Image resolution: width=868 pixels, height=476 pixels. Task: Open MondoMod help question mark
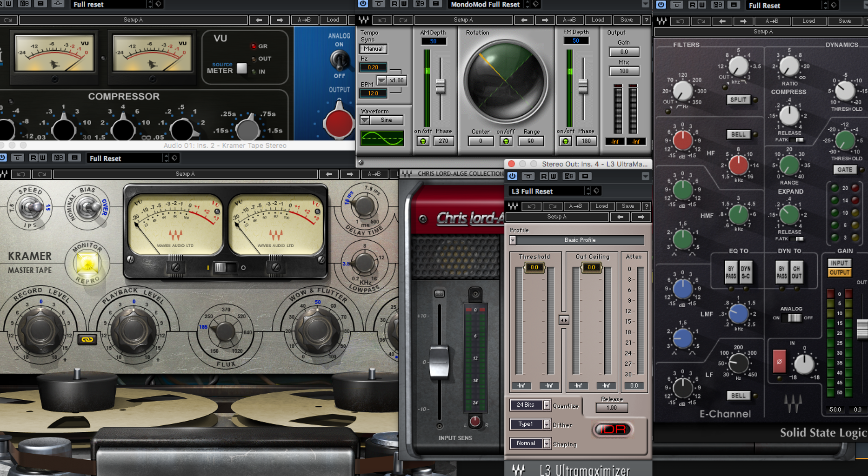click(646, 20)
